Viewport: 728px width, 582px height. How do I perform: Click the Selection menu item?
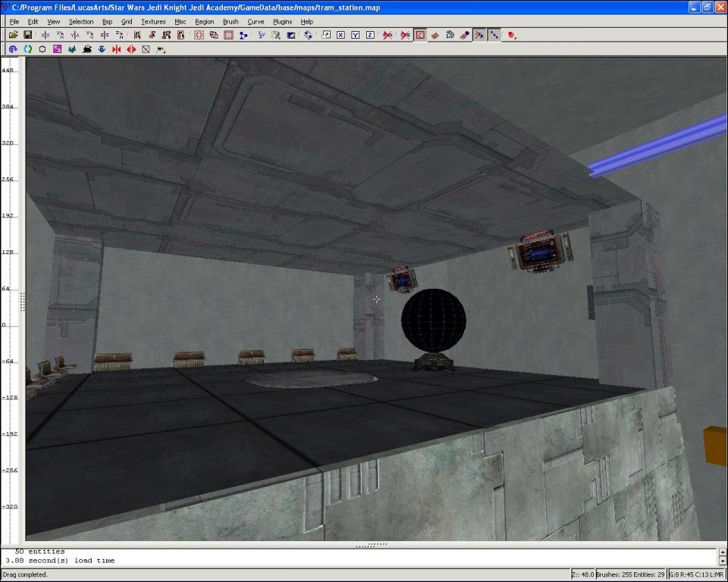coord(81,22)
